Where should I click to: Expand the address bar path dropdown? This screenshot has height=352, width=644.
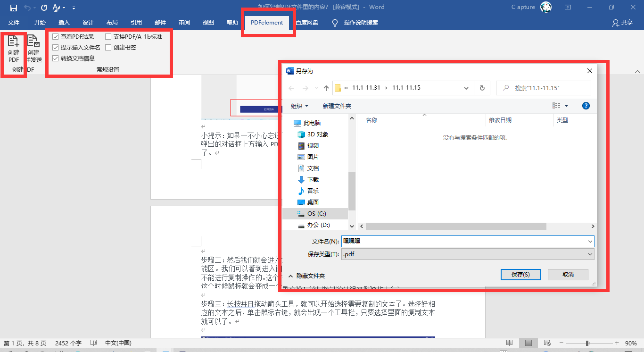pyautogui.click(x=466, y=88)
